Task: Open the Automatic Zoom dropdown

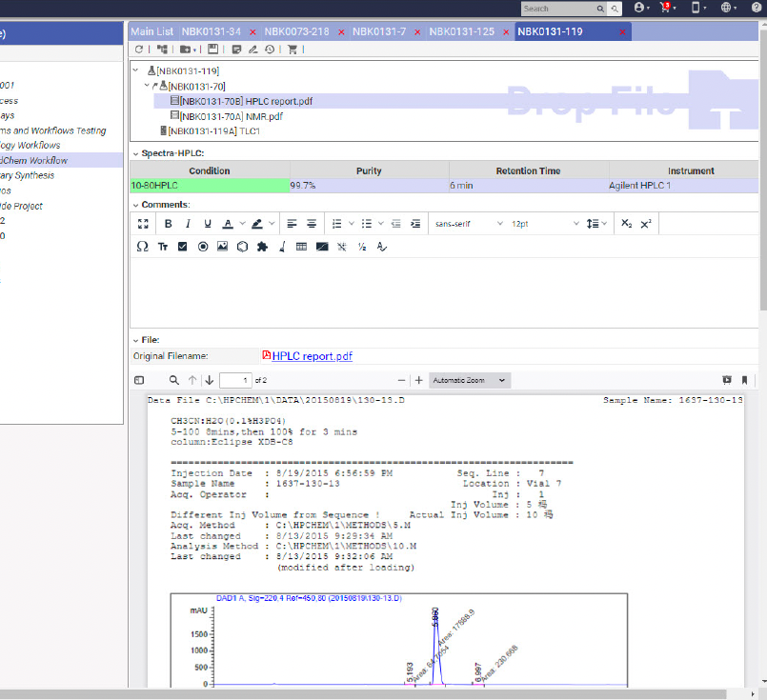Action: coord(470,380)
